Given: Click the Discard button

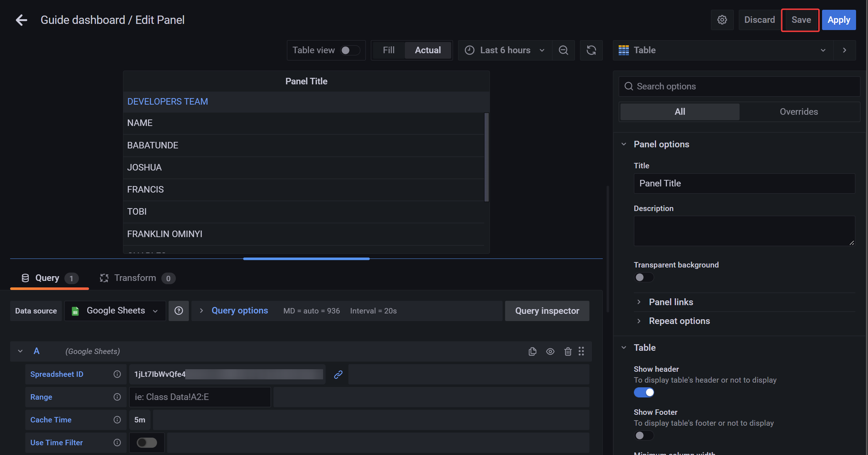Looking at the screenshot, I should click(759, 20).
